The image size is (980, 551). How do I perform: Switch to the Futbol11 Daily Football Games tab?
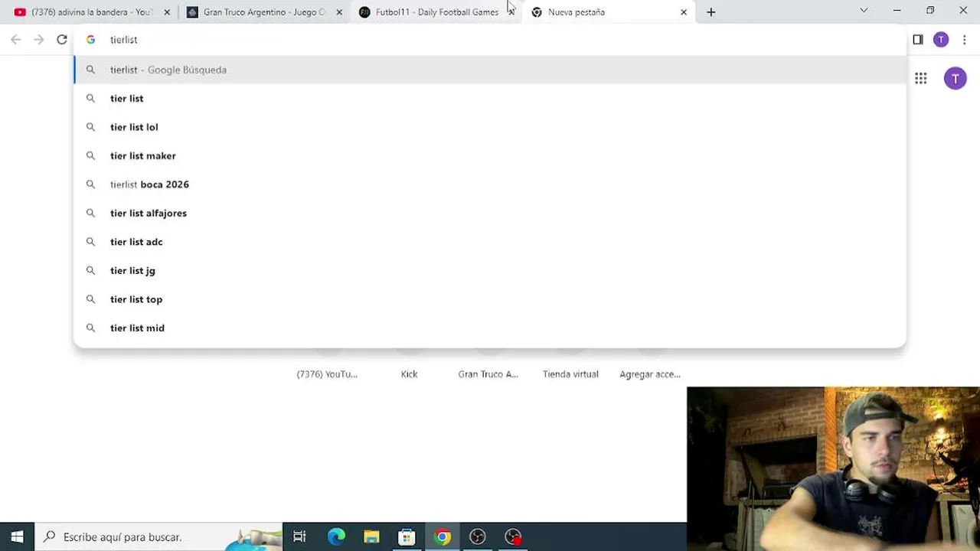[436, 12]
